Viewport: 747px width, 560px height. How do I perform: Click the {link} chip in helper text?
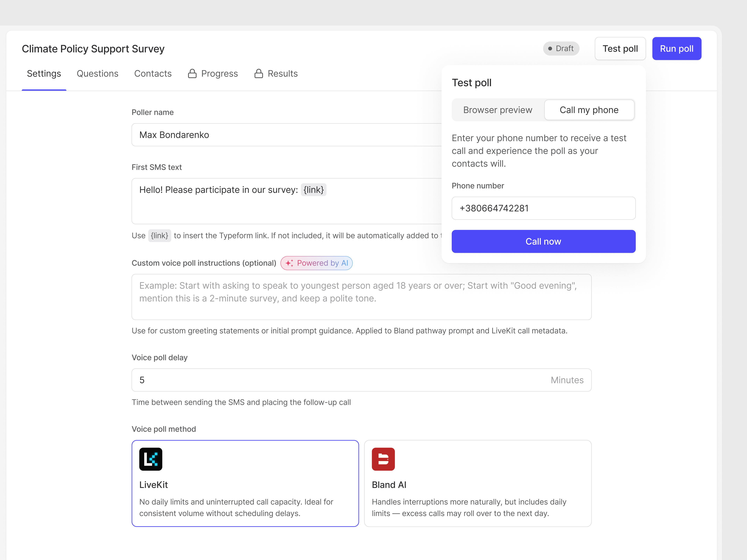(160, 236)
